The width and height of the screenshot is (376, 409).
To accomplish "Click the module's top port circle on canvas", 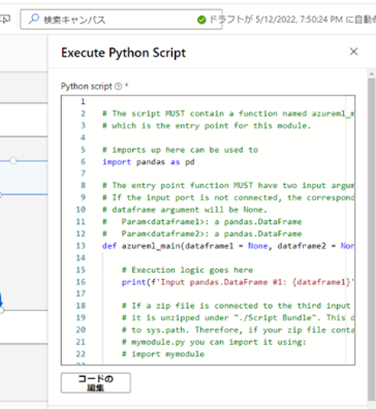I will tap(13, 161).
